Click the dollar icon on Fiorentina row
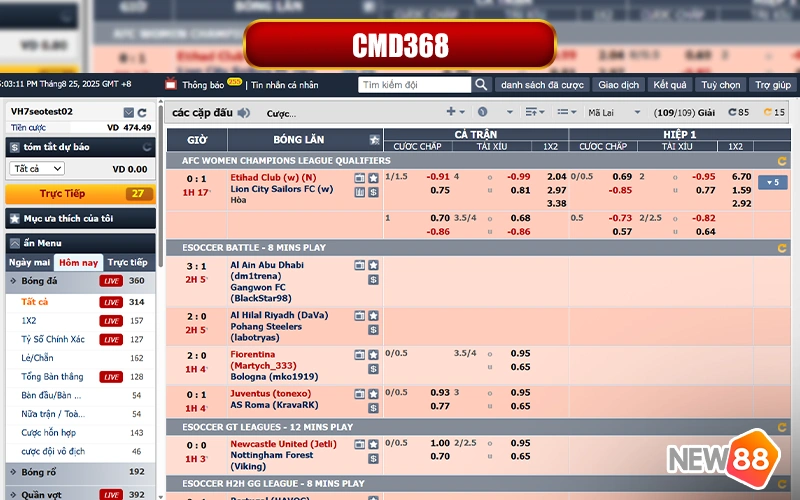This screenshot has height=500, width=800. click(x=373, y=368)
